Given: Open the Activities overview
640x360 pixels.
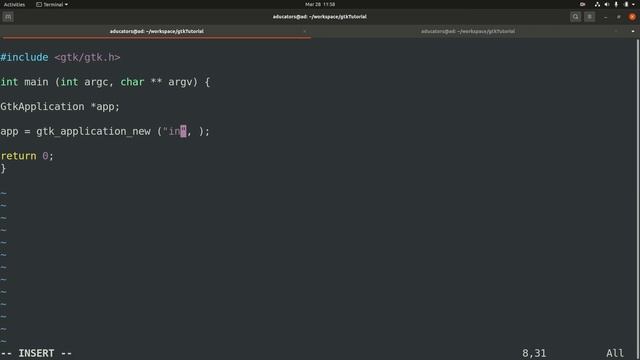Looking at the screenshot, I should click(14, 4).
